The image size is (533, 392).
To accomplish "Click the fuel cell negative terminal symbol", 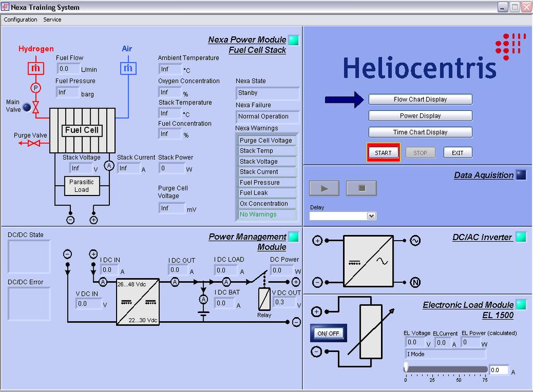I will click(x=70, y=220).
